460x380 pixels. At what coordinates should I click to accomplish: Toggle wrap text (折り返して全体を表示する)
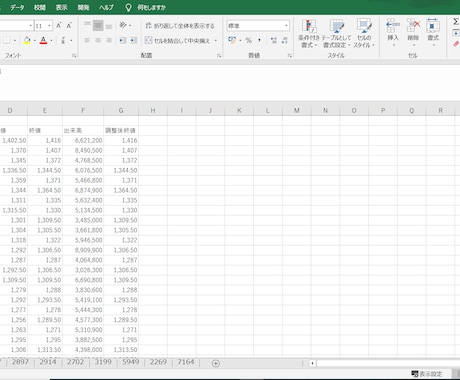[180, 26]
